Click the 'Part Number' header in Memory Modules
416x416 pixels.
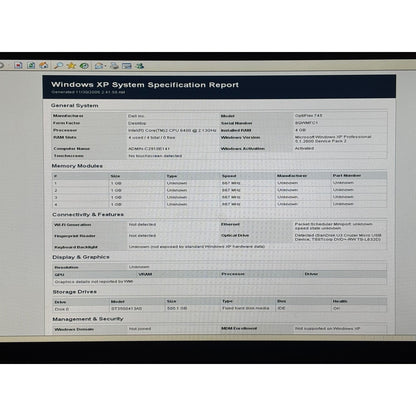tap(347, 175)
